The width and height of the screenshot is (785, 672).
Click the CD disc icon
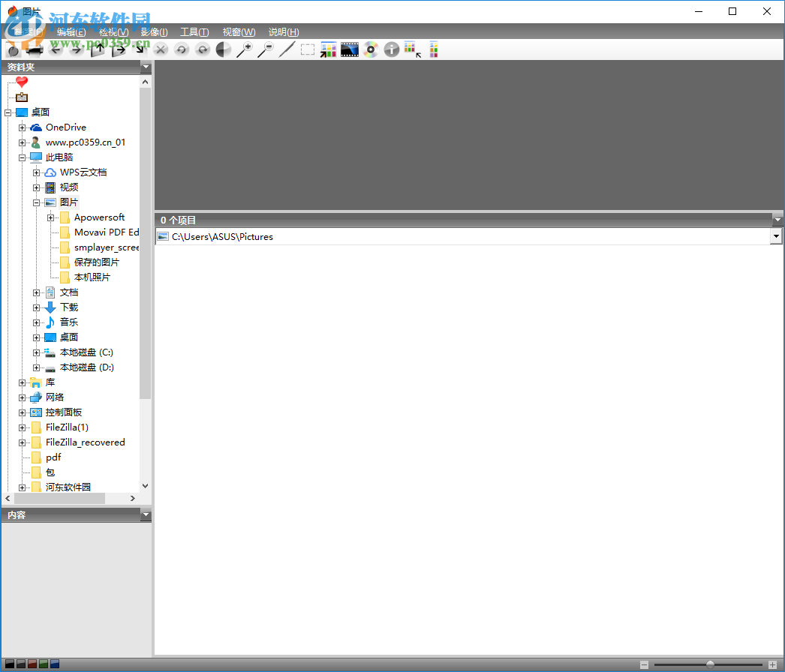pyautogui.click(x=371, y=50)
